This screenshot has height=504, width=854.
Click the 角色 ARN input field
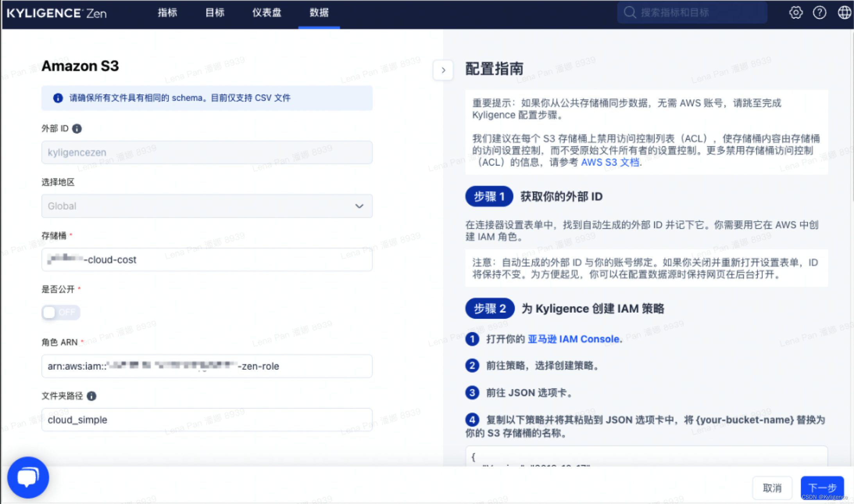pos(207,366)
